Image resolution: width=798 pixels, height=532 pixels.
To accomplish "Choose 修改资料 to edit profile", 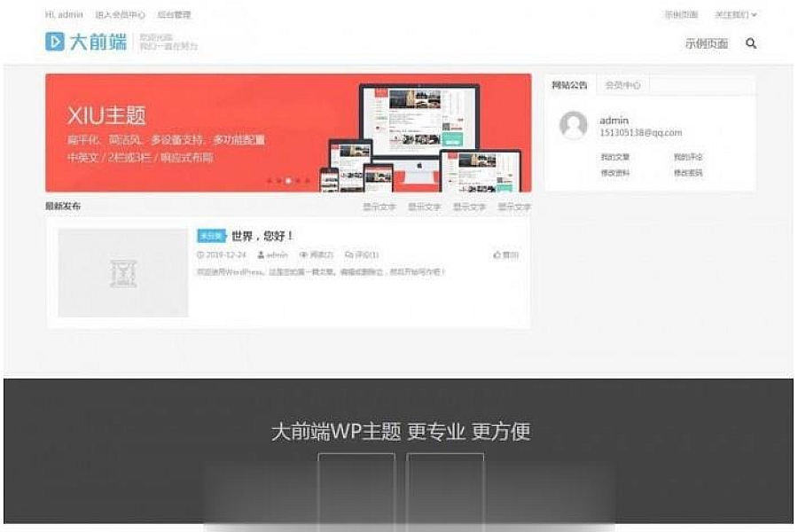I will [x=614, y=173].
